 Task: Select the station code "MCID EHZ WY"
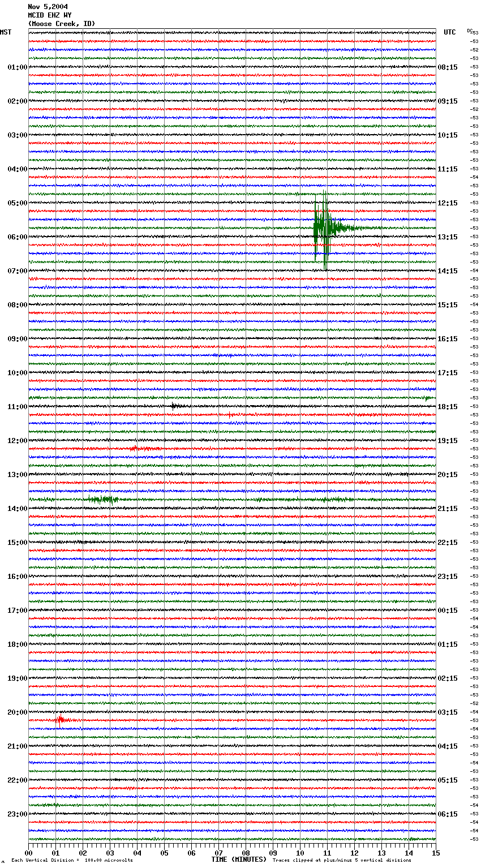point(50,15)
